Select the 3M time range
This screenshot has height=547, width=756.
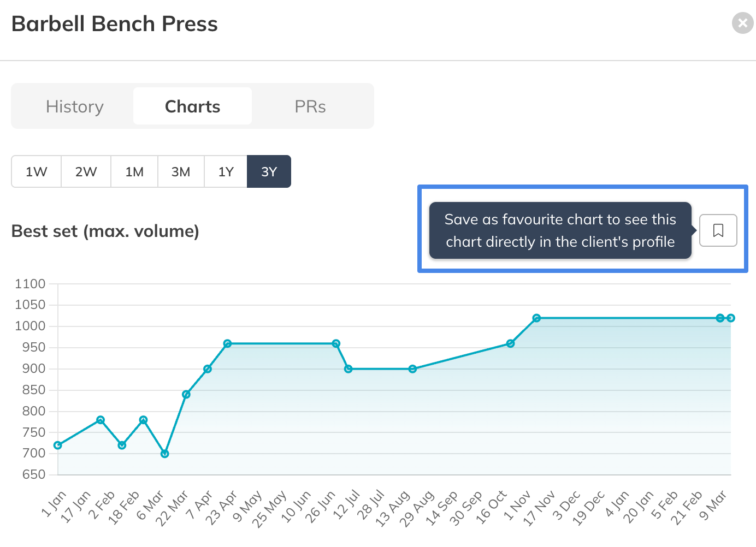point(181,172)
